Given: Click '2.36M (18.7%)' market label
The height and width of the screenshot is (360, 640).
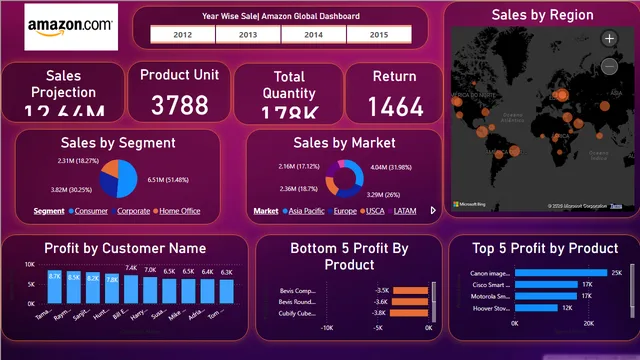Looking at the screenshot, I should click(x=298, y=189).
